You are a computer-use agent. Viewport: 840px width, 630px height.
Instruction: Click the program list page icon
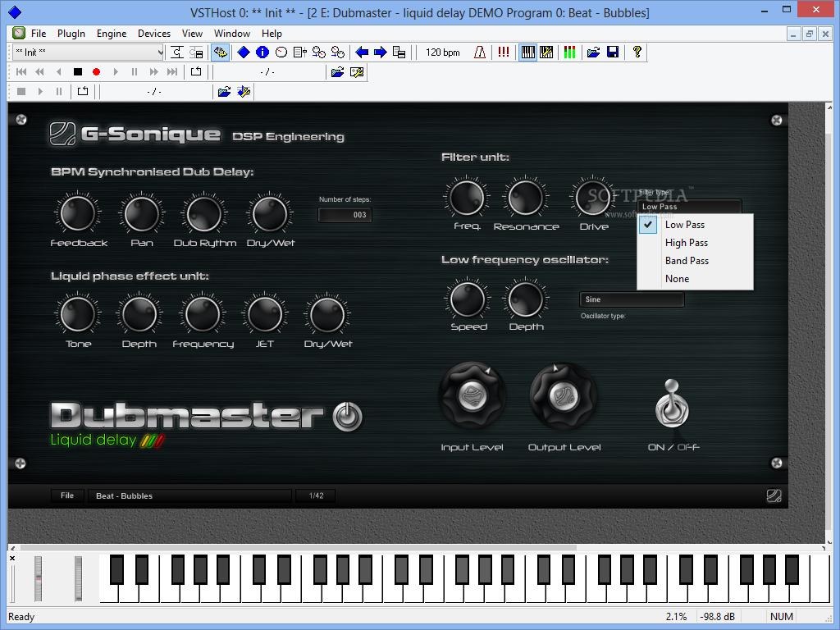tap(300, 52)
